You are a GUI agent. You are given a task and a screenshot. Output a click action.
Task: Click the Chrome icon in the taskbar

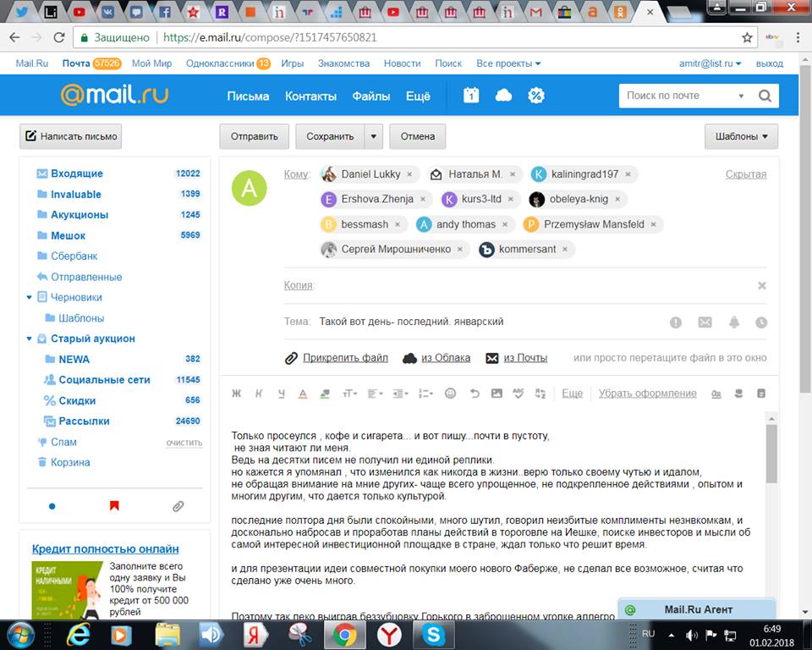click(344, 635)
